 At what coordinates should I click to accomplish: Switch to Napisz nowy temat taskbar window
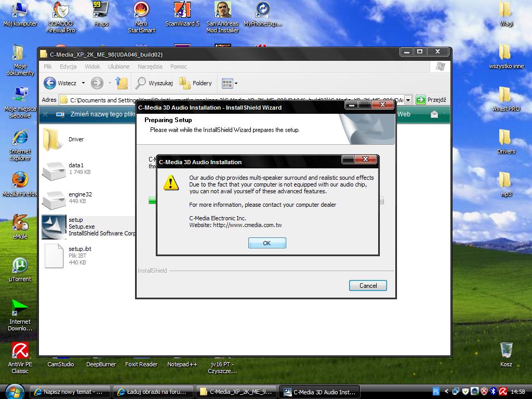[x=70, y=392]
